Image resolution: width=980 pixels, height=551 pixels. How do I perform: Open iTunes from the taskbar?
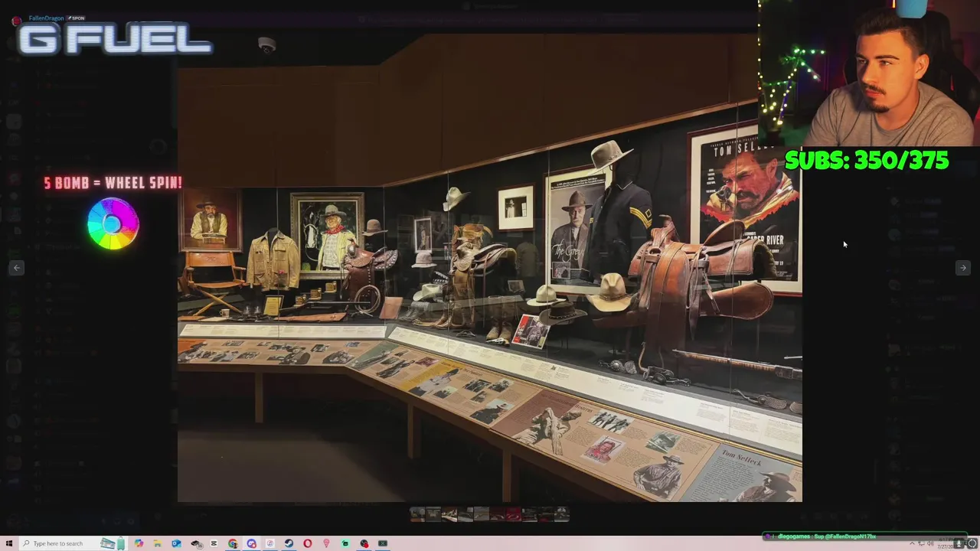(270, 543)
